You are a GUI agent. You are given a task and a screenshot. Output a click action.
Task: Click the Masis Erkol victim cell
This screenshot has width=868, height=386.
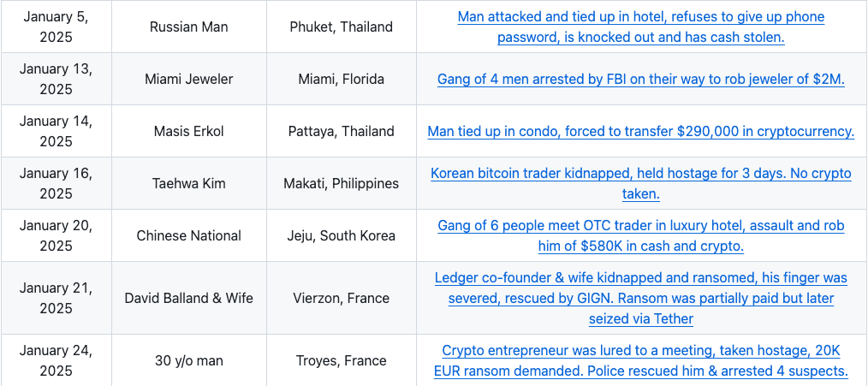pyautogui.click(x=189, y=131)
